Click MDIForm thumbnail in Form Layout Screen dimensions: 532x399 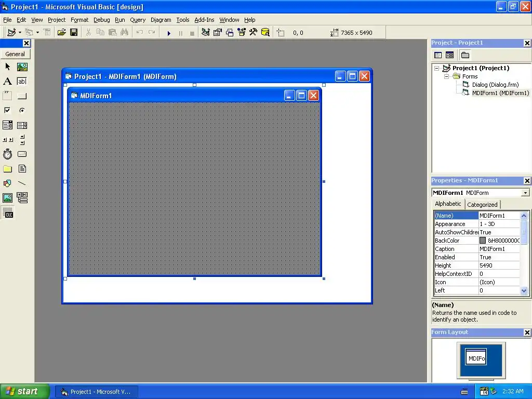[x=476, y=357]
